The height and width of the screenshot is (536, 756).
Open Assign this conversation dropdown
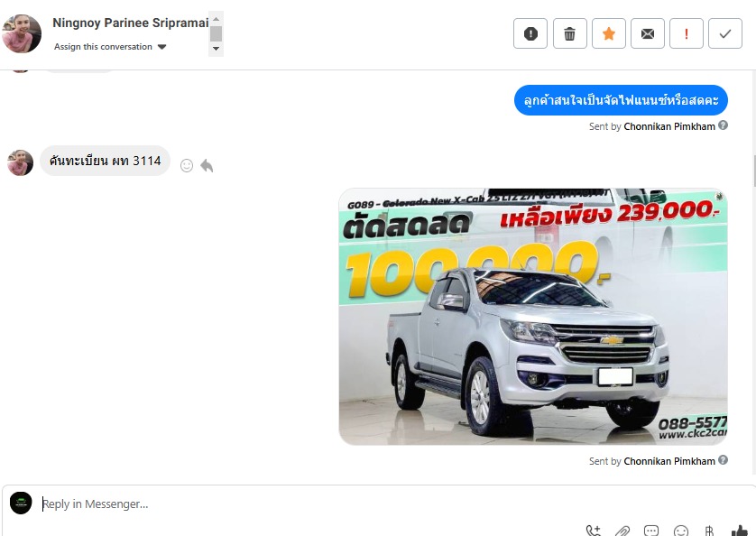click(110, 47)
